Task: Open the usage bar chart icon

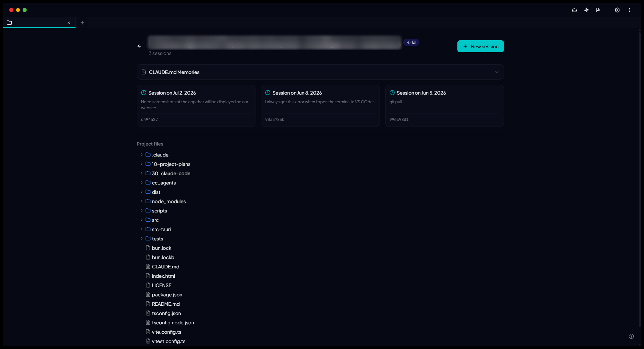Action: [x=598, y=10]
